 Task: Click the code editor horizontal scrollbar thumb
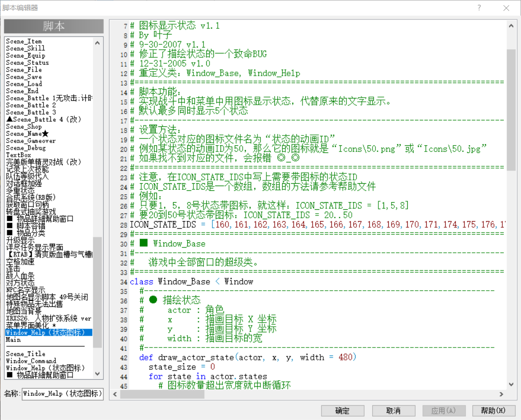coord(162,394)
